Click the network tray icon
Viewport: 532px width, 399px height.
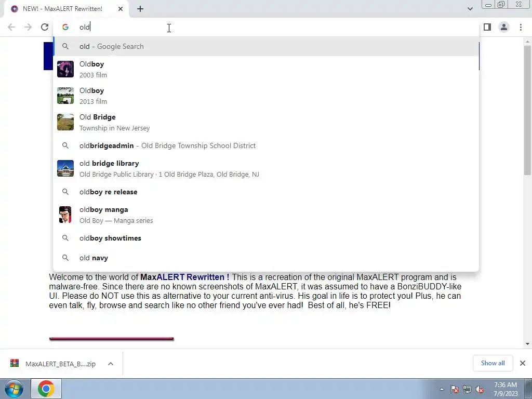click(467, 390)
